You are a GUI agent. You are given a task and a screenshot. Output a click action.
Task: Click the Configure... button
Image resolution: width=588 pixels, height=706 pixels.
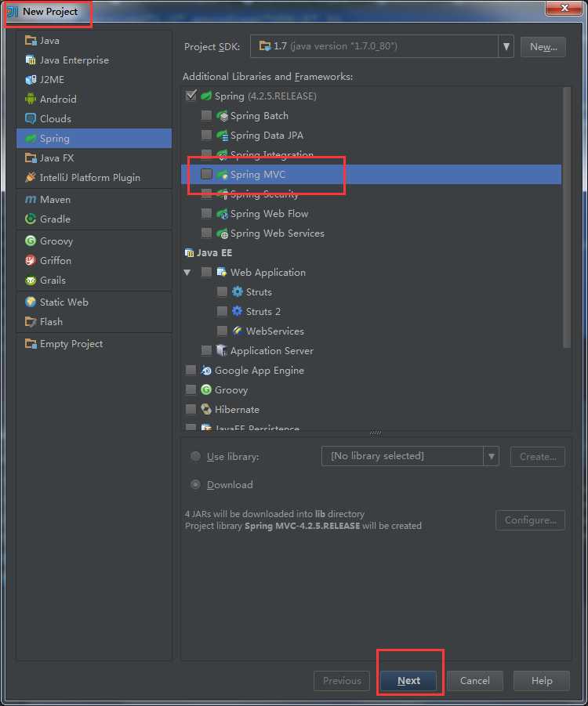click(x=530, y=520)
